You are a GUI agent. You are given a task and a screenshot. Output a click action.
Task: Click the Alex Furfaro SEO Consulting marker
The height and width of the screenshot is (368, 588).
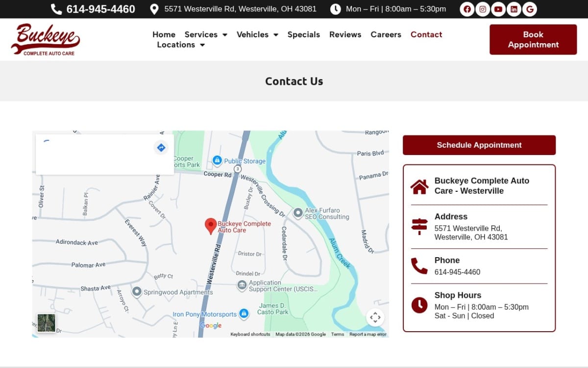(x=298, y=213)
